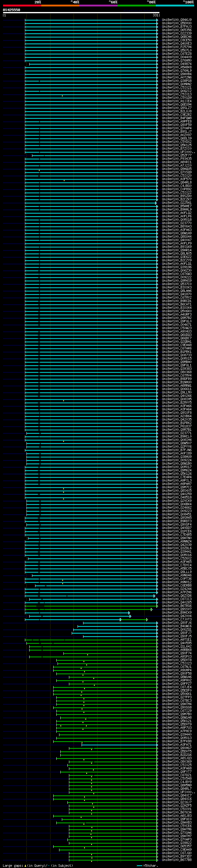This screenshot has width=197, height=868.
Task: Select label UniRef100_Q5EDF0
Action: pos(177,690)
